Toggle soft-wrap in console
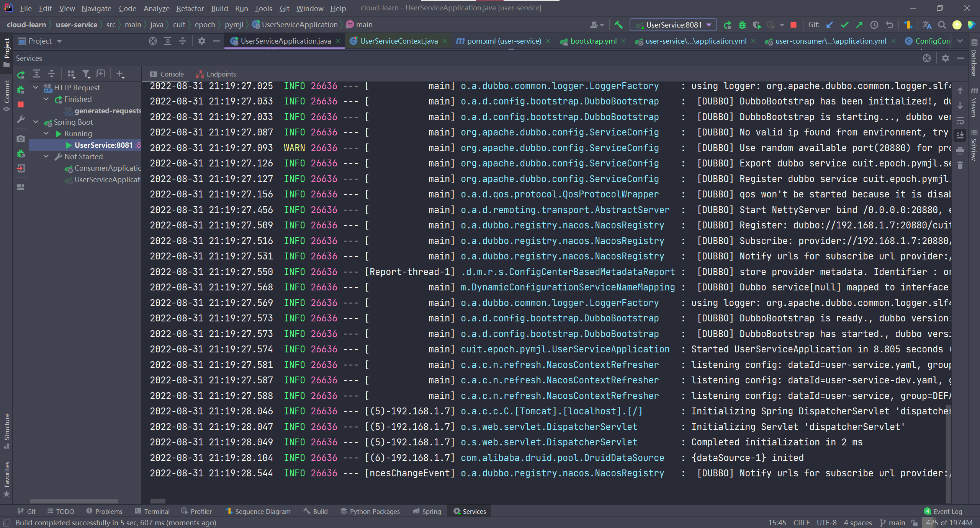 [960, 121]
